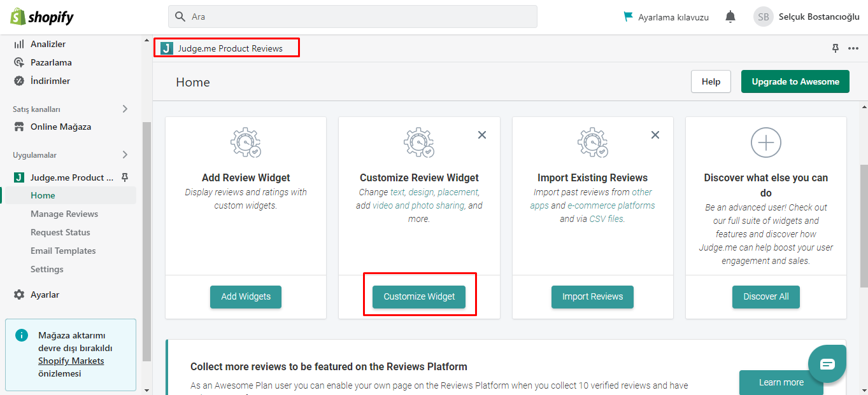Click the Shopify logo
This screenshot has height=395, width=868.
(42, 17)
